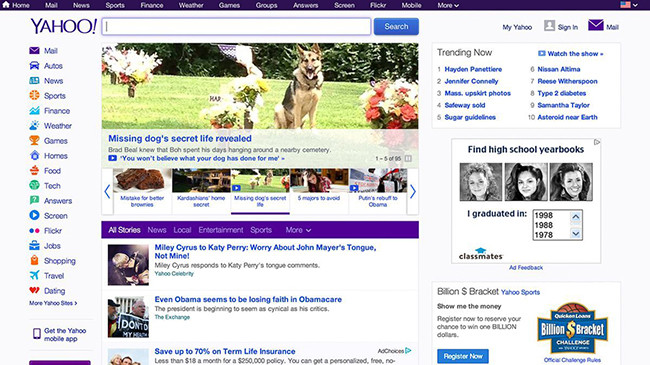Click the Dating hearts icon
650x365 pixels.
point(34,290)
